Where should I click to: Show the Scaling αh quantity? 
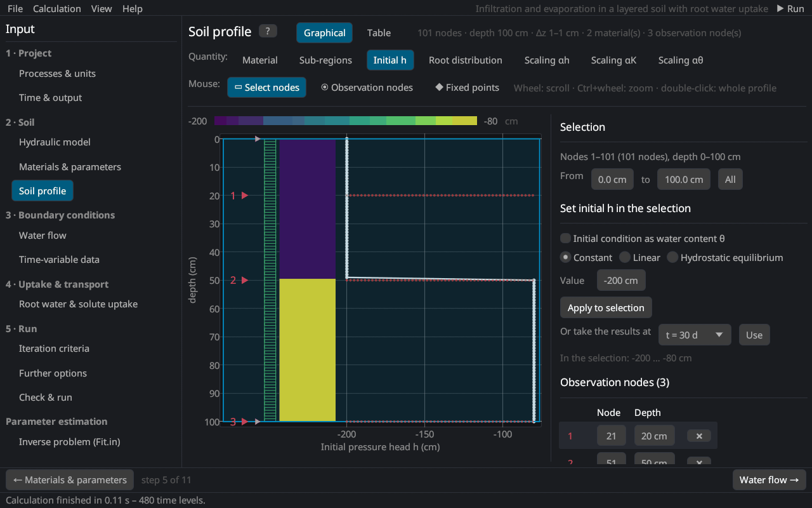(547, 60)
